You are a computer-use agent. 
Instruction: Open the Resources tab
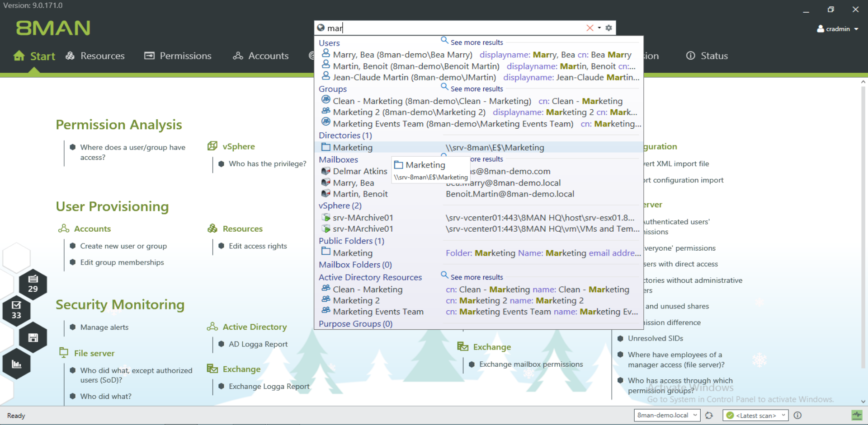[95, 56]
